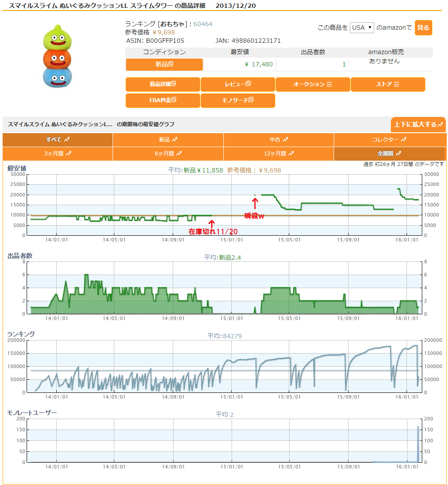The width and height of the screenshot is (448, 485).
Task: Click the ありません amazon sales text
Action: (384, 61)
